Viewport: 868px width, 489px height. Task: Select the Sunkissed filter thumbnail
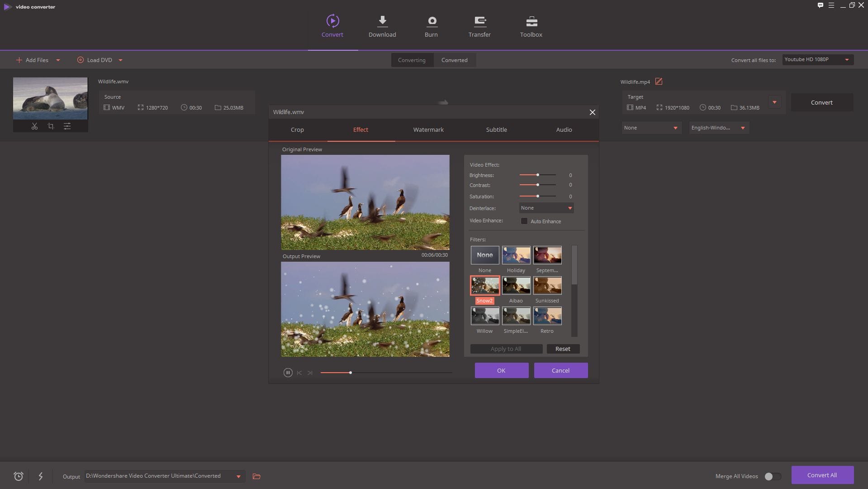click(x=547, y=286)
